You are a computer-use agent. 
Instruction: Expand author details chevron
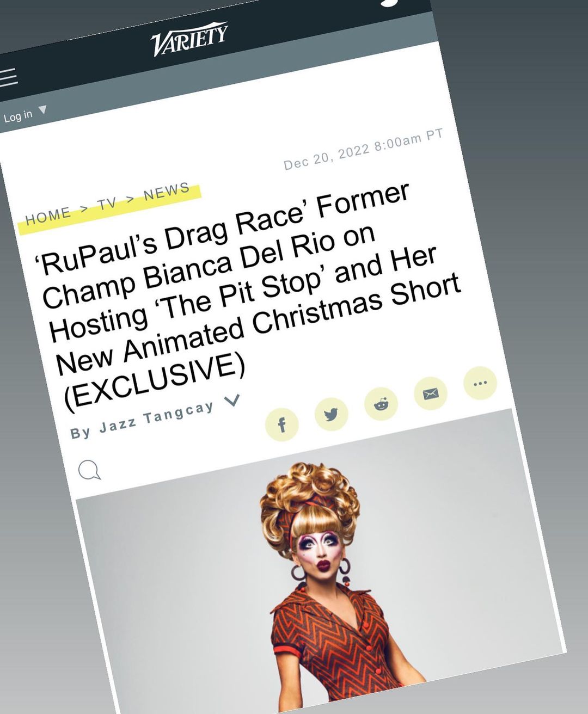click(x=232, y=400)
